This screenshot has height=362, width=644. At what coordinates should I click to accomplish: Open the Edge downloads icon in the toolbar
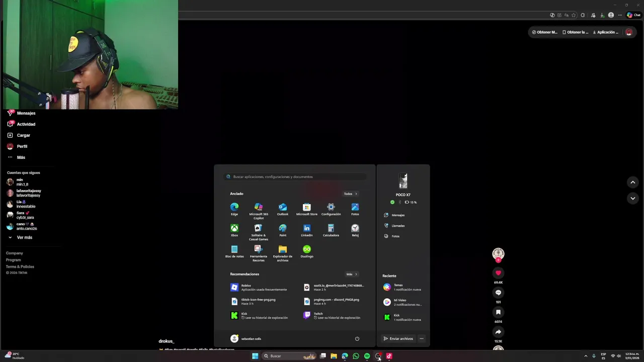pyautogui.click(x=602, y=15)
